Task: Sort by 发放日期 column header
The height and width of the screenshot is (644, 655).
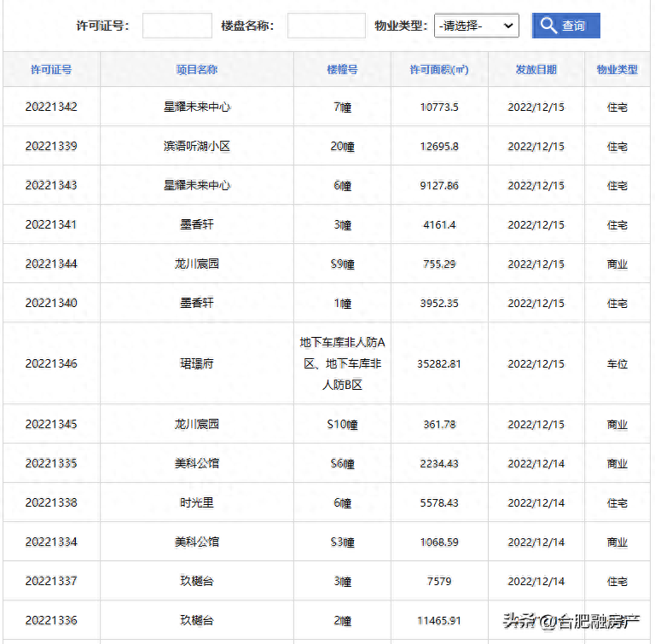Action: tap(536, 69)
